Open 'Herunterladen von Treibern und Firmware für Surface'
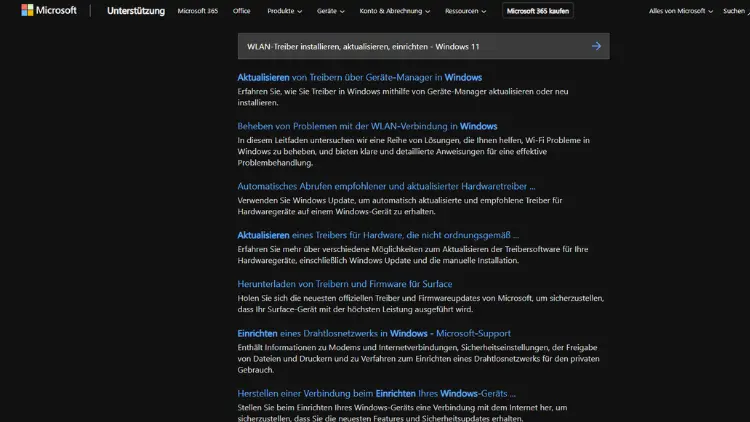 345,284
